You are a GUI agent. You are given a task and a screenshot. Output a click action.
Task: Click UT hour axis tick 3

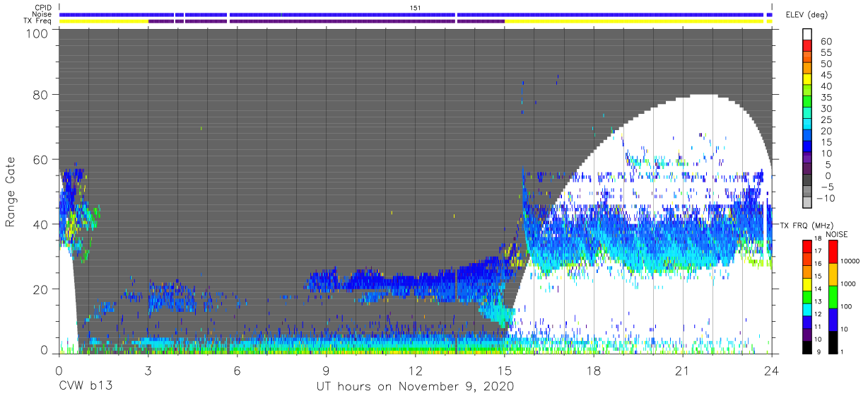pos(148,370)
